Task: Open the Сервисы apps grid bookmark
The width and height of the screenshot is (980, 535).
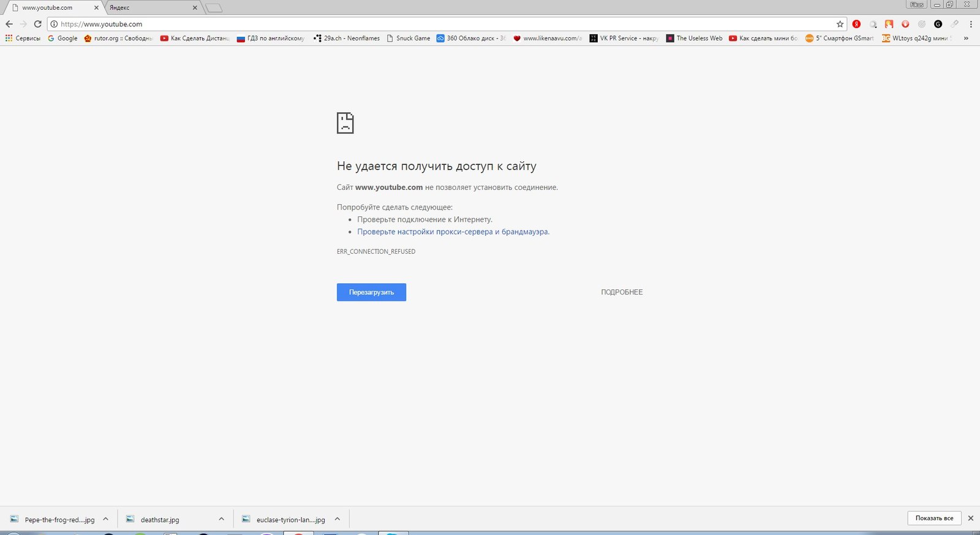Action: coord(23,38)
